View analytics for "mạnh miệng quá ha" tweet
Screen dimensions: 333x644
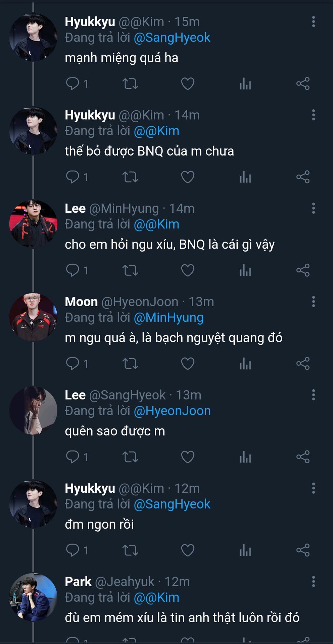[x=245, y=84]
